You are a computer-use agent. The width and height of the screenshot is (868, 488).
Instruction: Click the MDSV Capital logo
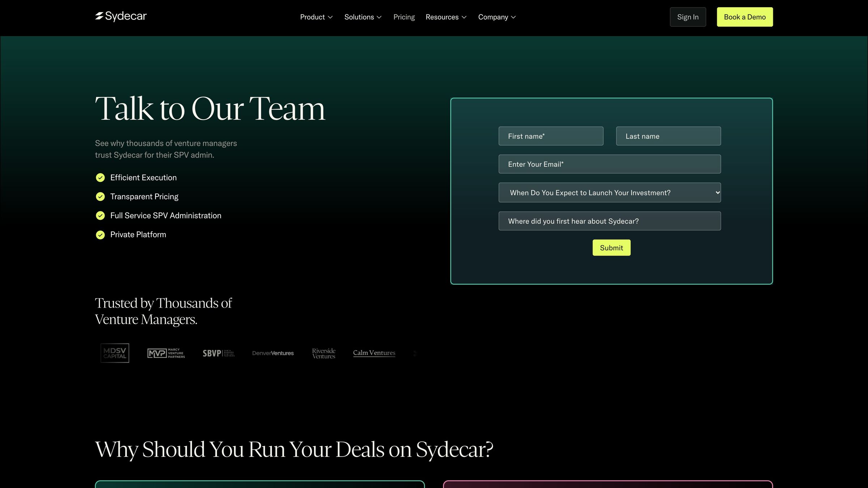(115, 353)
